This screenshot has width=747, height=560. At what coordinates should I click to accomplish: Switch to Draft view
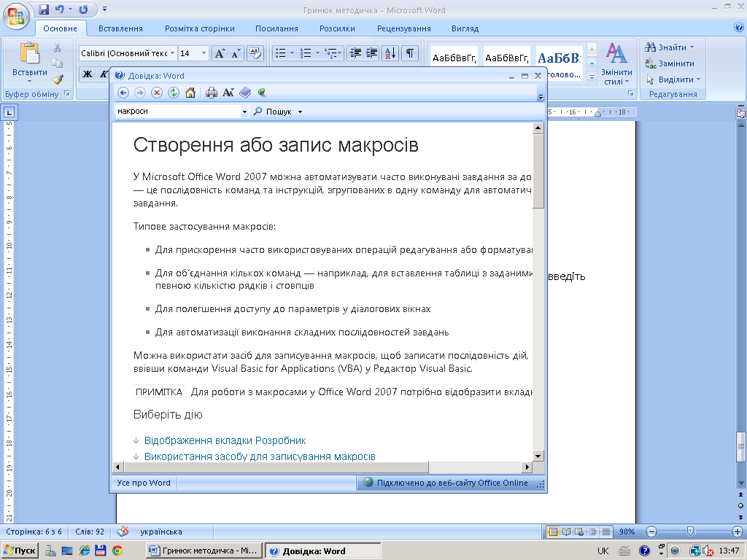pos(605,532)
